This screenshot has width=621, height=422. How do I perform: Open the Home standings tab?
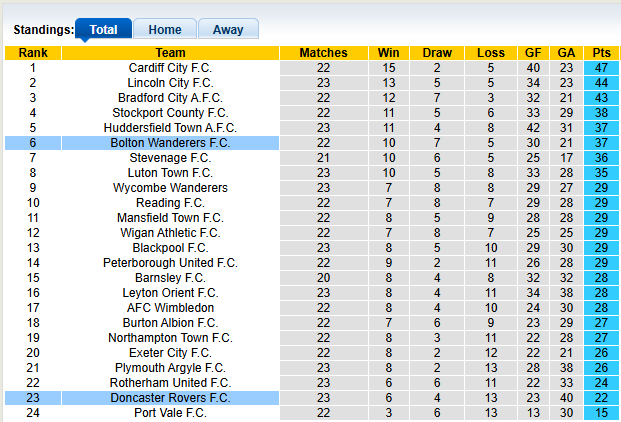pyautogui.click(x=165, y=30)
